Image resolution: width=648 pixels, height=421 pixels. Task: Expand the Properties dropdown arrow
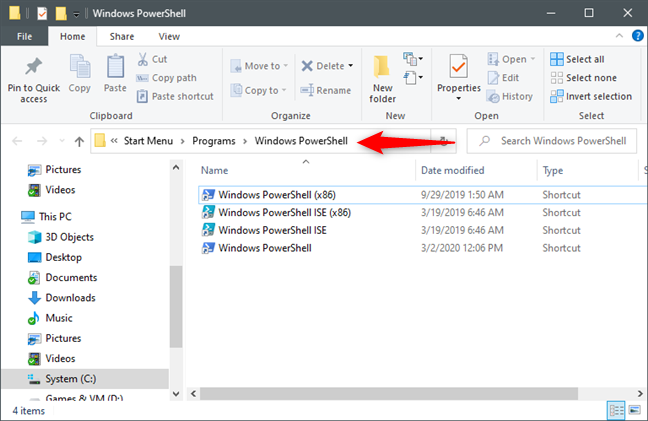click(458, 99)
